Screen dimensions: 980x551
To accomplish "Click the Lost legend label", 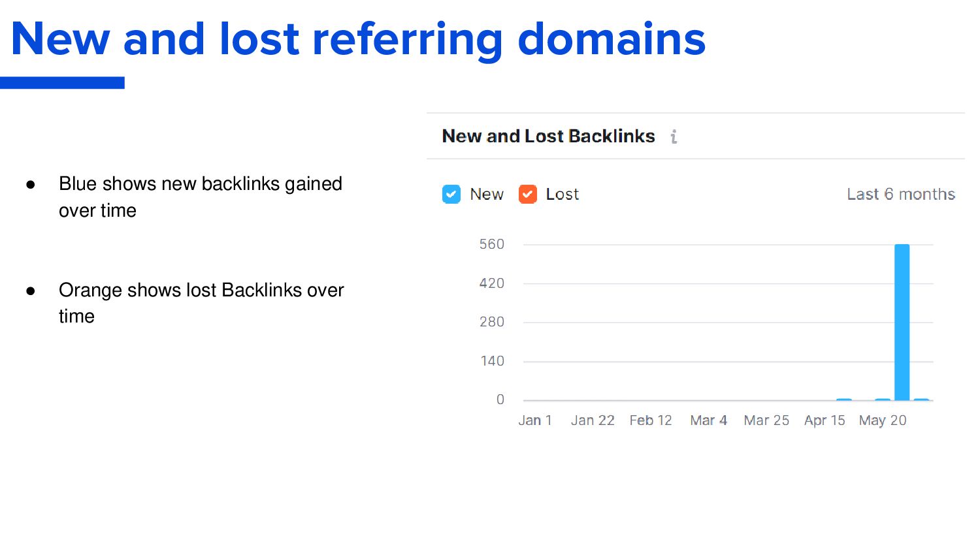I will [563, 195].
